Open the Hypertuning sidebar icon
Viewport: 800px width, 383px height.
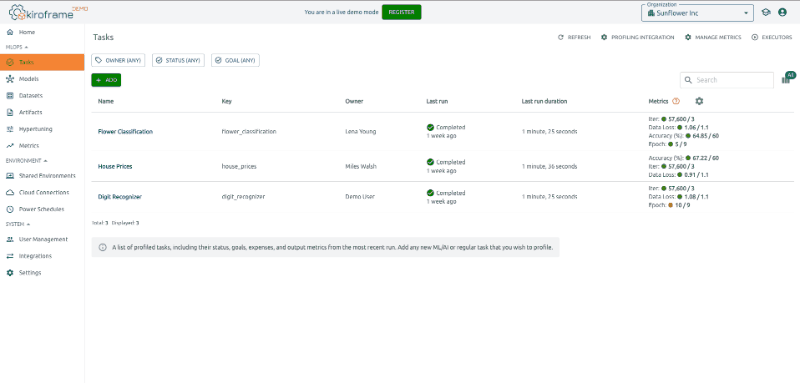pyautogui.click(x=10, y=129)
